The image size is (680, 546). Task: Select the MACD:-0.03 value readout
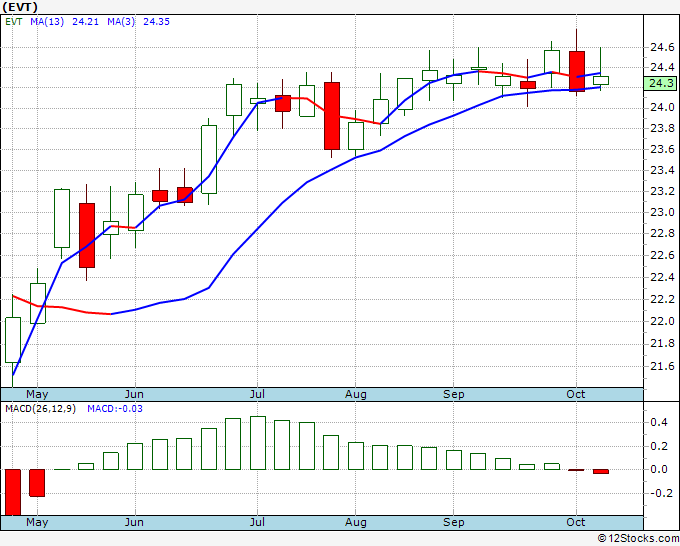115,409
